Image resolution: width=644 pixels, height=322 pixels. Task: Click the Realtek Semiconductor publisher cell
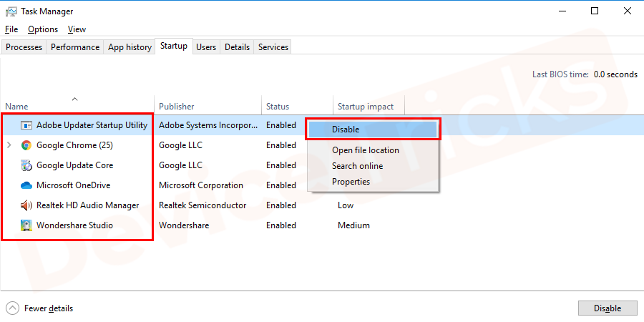pos(203,205)
